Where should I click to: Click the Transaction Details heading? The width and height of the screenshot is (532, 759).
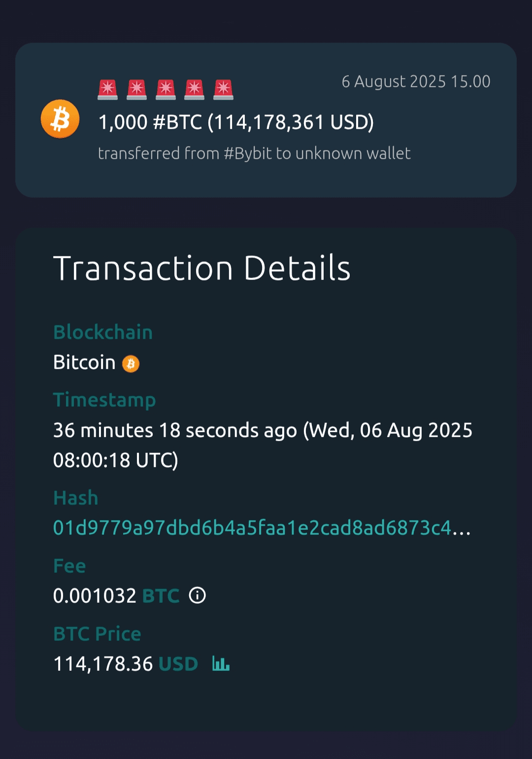[x=201, y=268]
